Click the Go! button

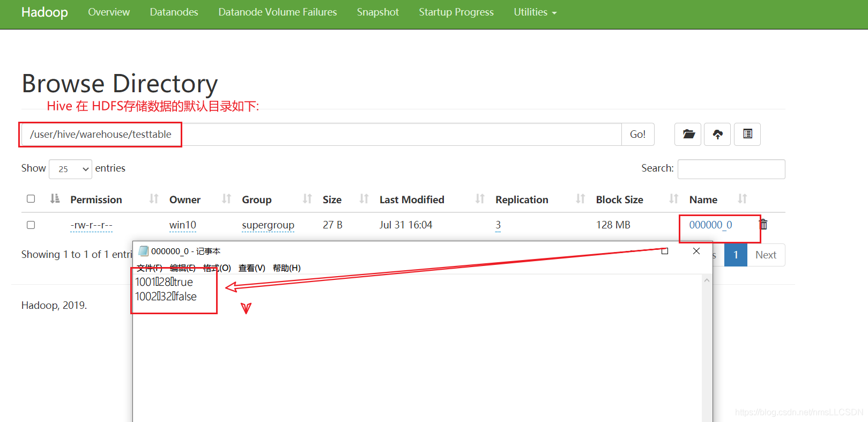point(637,134)
